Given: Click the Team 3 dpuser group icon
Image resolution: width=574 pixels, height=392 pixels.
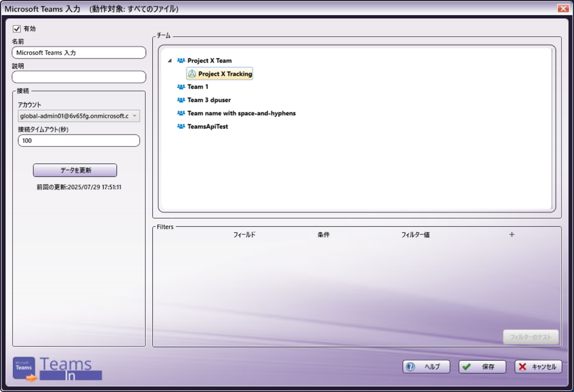Looking at the screenshot, I should tap(181, 100).
